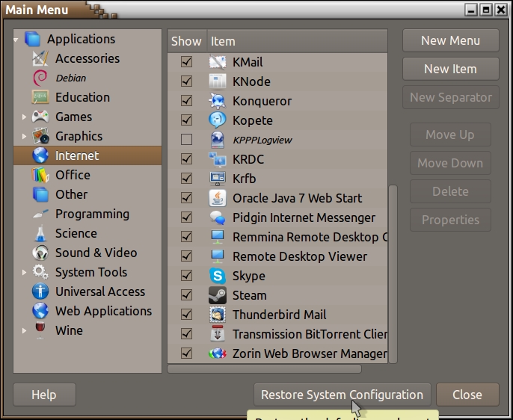Click the horizontal scrollbar under item list
Image resolution: width=513 pixels, height=420 pixels.
click(x=264, y=368)
